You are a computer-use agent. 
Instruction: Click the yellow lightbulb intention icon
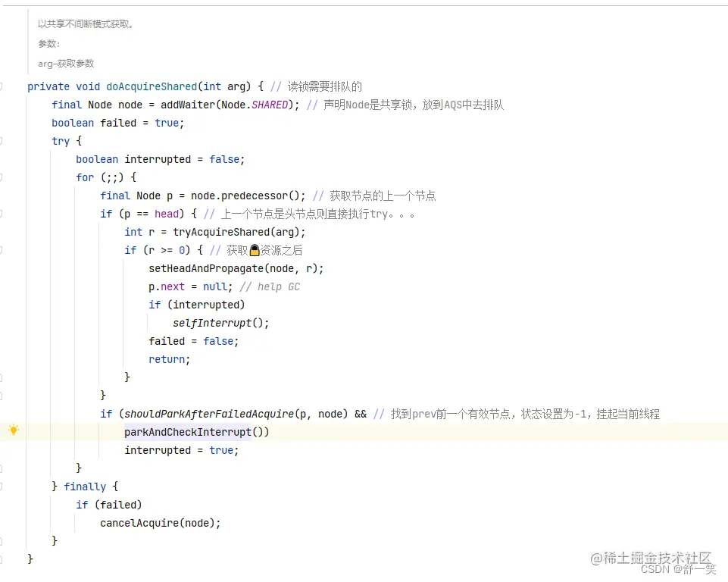point(14,430)
